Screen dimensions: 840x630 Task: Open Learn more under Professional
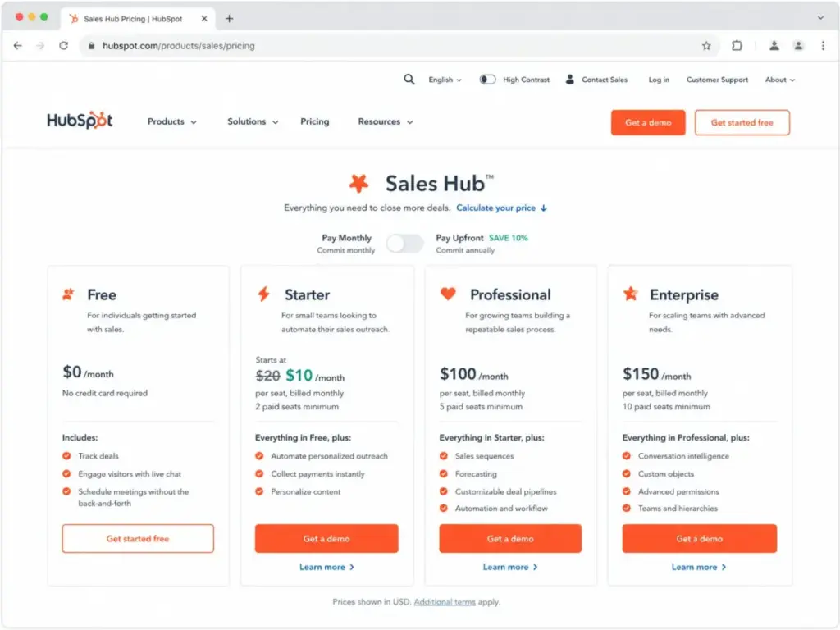(510, 567)
